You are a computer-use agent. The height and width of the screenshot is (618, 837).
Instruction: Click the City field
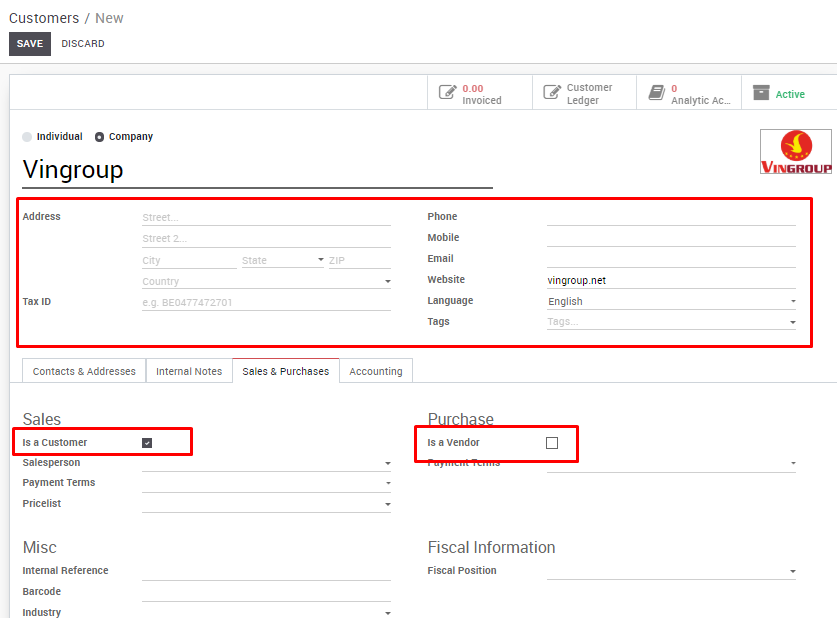(x=189, y=260)
